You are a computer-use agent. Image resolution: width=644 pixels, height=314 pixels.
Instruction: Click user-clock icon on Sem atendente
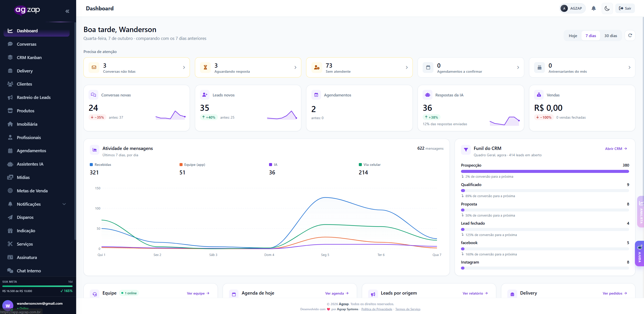click(317, 67)
